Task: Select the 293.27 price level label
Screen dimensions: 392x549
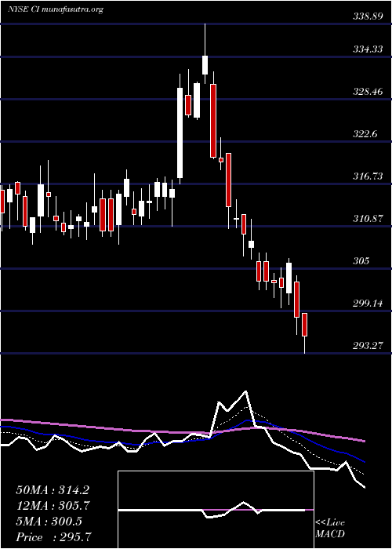Action: point(367,346)
